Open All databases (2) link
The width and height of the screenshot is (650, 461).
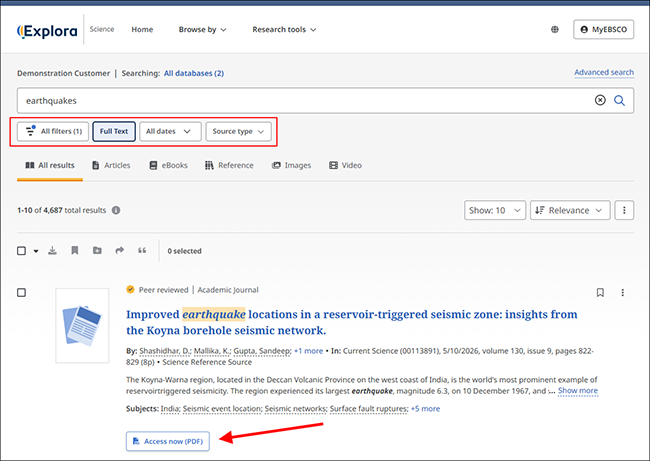pos(194,73)
